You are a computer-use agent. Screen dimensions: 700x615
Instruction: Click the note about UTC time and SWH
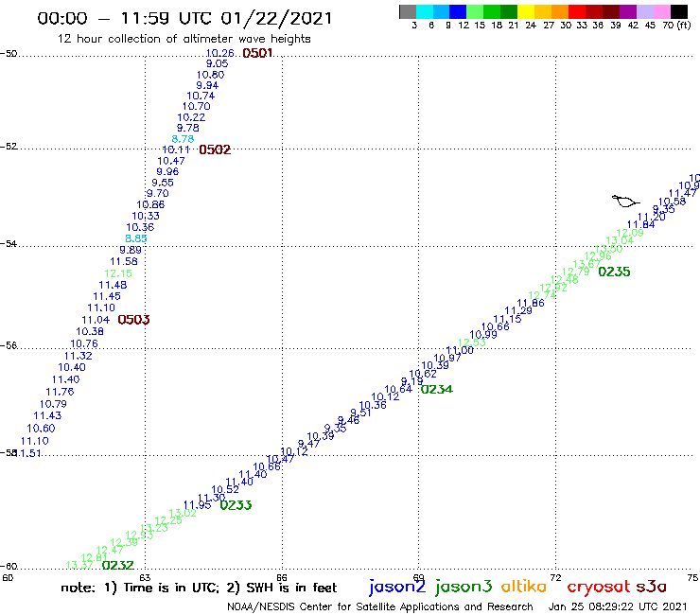click(x=199, y=588)
